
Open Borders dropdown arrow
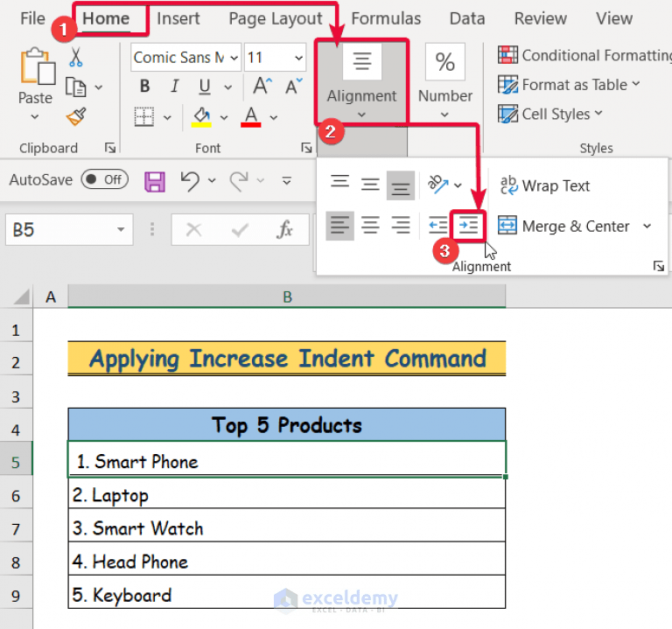coord(167,117)
